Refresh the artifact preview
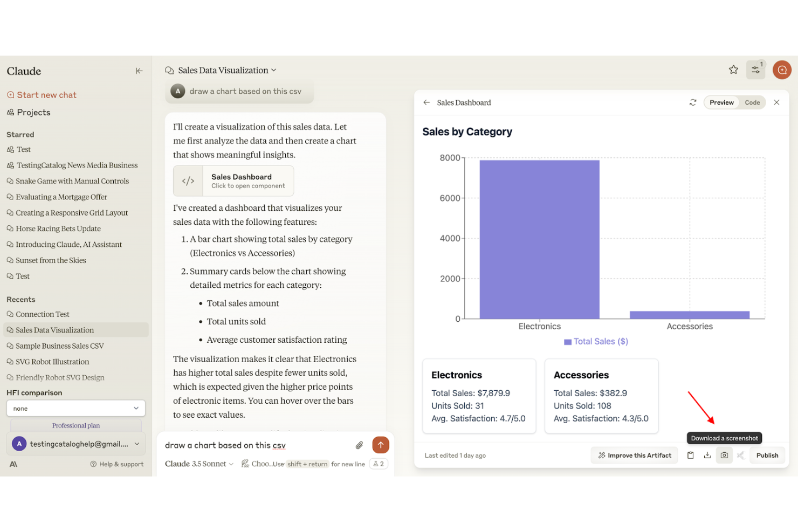The height and width of the screenshot is (532, 798). click(x=693, y=102)
